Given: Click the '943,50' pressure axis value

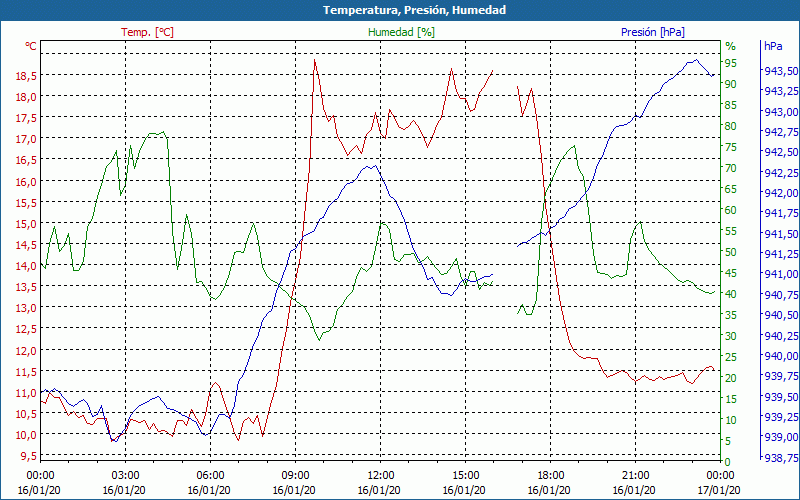Looking at the screenshot, I should click(781, 71).
